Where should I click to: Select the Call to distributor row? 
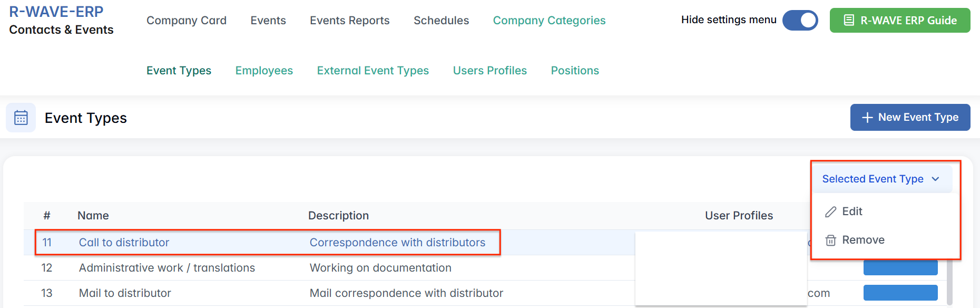click(124, 243)
